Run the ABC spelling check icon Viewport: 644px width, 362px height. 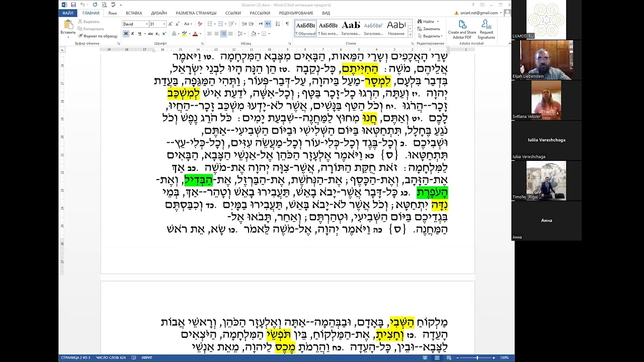tap(112, 5)
